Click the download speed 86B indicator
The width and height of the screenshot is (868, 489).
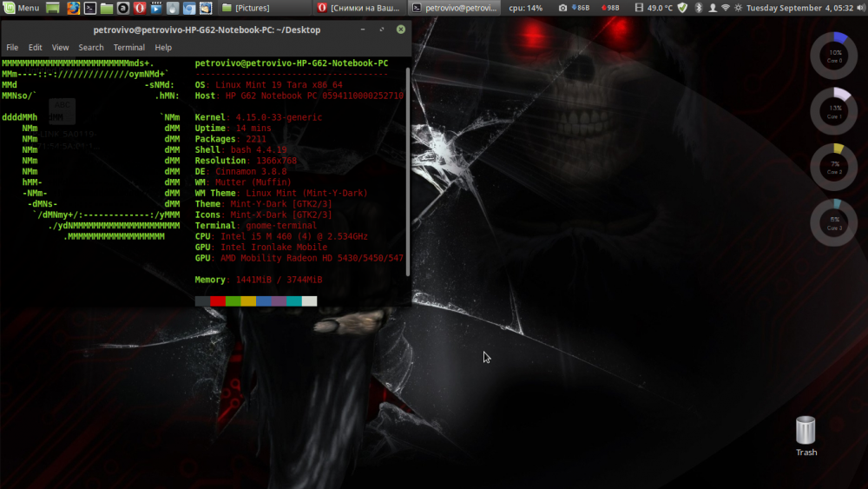(x=580, y=8)
